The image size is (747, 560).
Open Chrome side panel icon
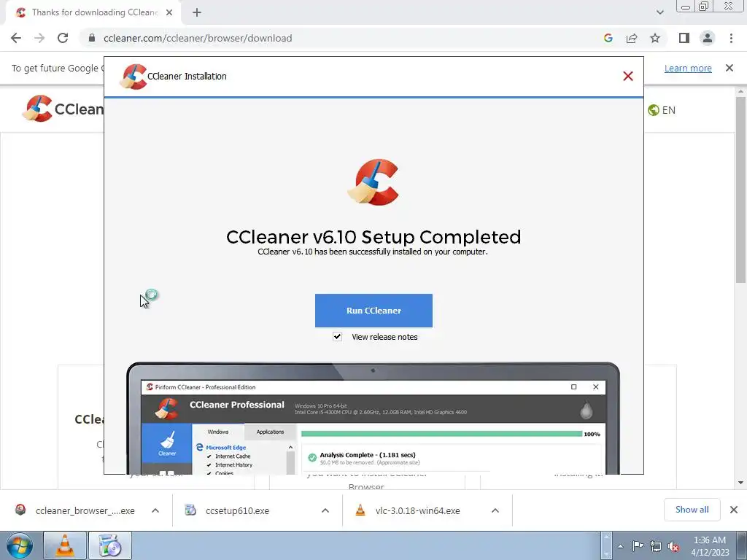click(x=684, y=38)
